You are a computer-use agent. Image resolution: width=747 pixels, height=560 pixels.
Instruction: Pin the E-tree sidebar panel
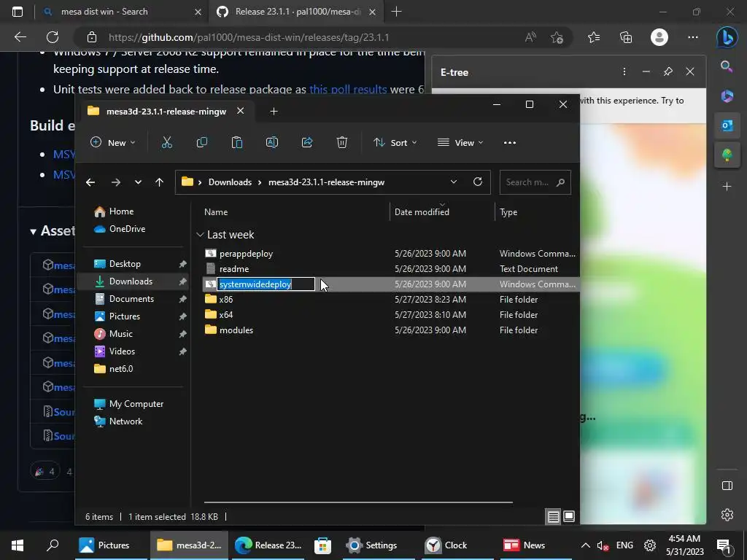pyautogui.click(x=668, y=71)
